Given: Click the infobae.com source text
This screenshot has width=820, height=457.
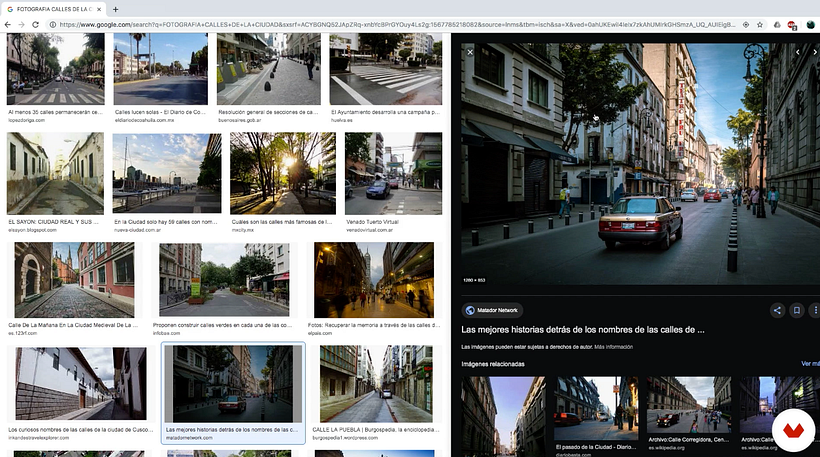Looking at the screenshot, I should [x=166, y=333].
